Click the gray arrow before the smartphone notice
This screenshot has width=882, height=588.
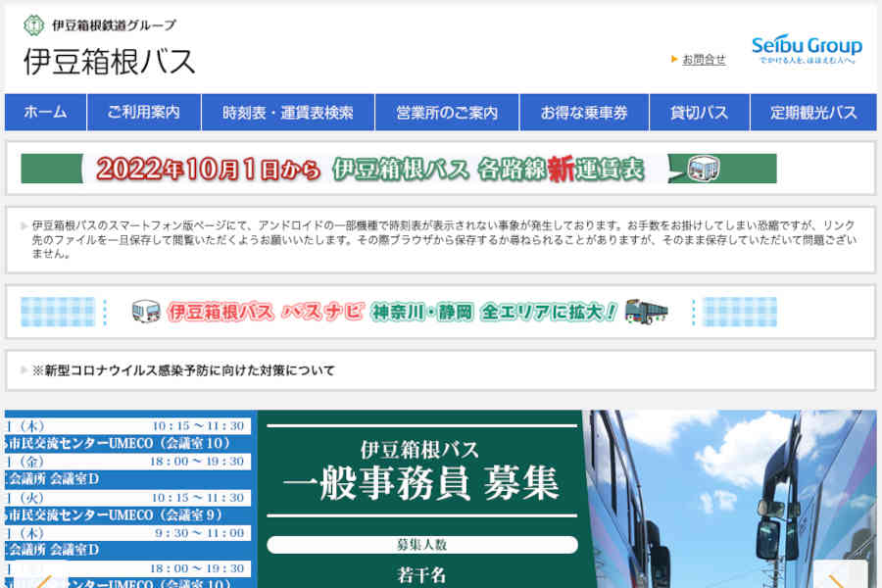coord(24,225)
